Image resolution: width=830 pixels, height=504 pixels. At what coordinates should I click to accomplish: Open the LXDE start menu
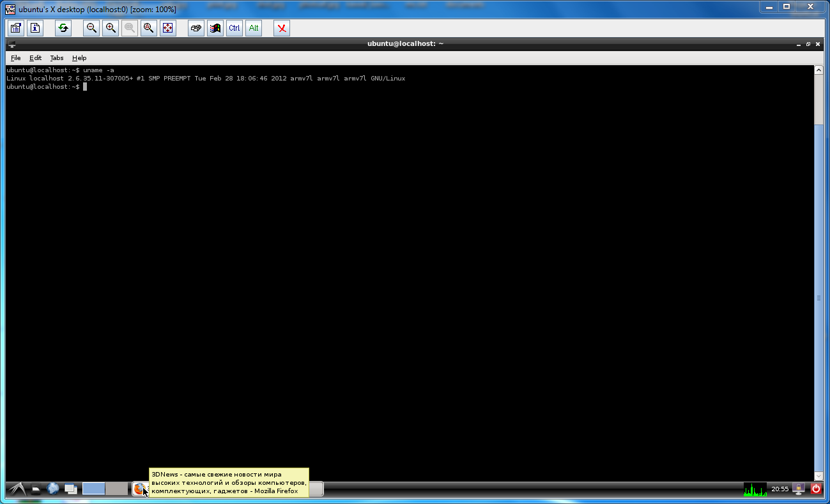click(x=17, y=489)
